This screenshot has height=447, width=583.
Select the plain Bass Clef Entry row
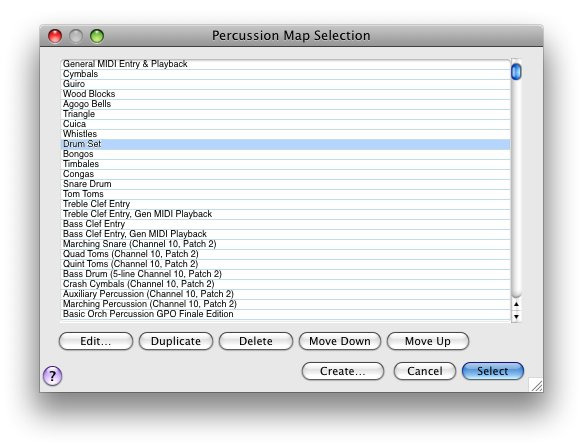pyautogui.click(x=286, y=225)
